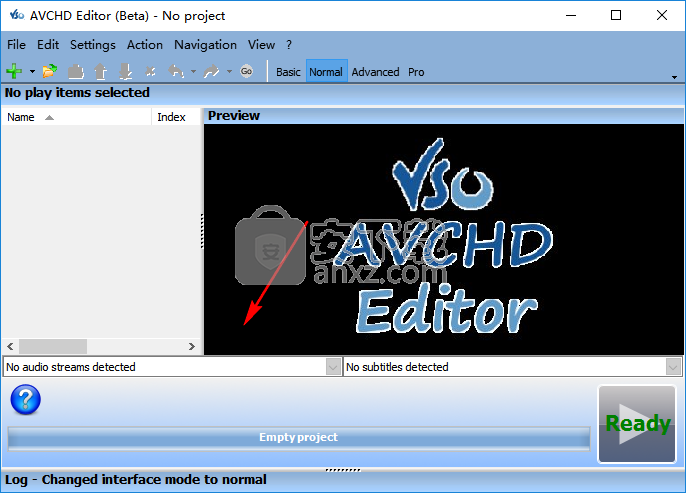
Task: Open the Settings menu
Action: click(93, 45)
